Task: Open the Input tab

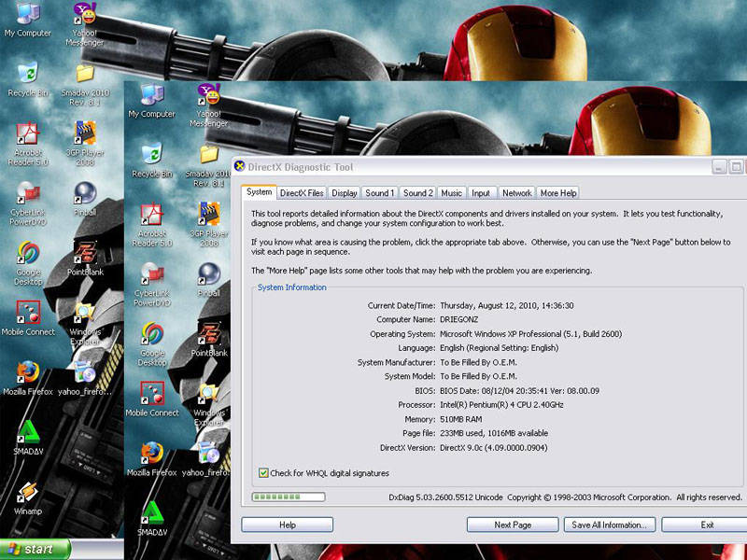Action: [481, 193]
